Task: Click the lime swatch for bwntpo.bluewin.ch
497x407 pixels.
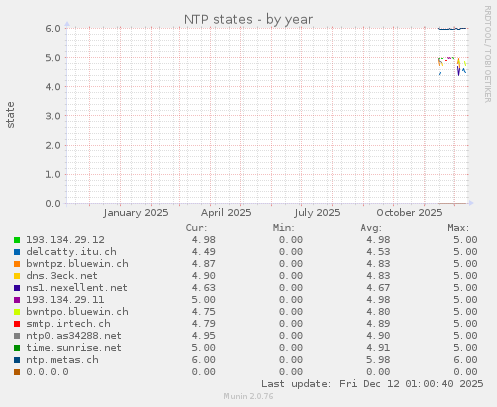Action: pyautogui.click(x=17, y=312)
